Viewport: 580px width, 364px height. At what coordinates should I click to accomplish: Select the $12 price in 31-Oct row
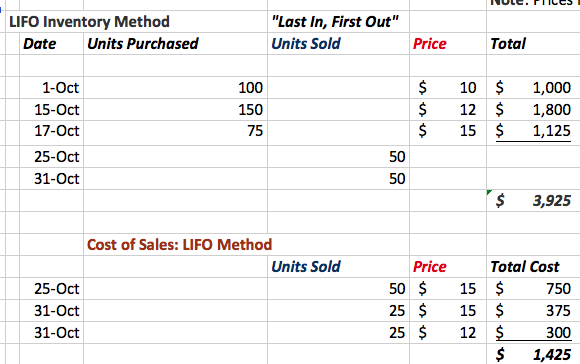448,333
